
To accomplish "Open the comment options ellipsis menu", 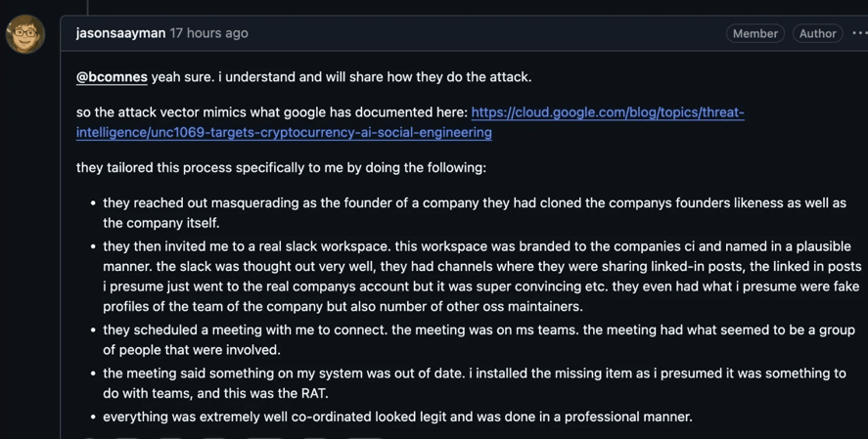I will [x=858, y=33].
